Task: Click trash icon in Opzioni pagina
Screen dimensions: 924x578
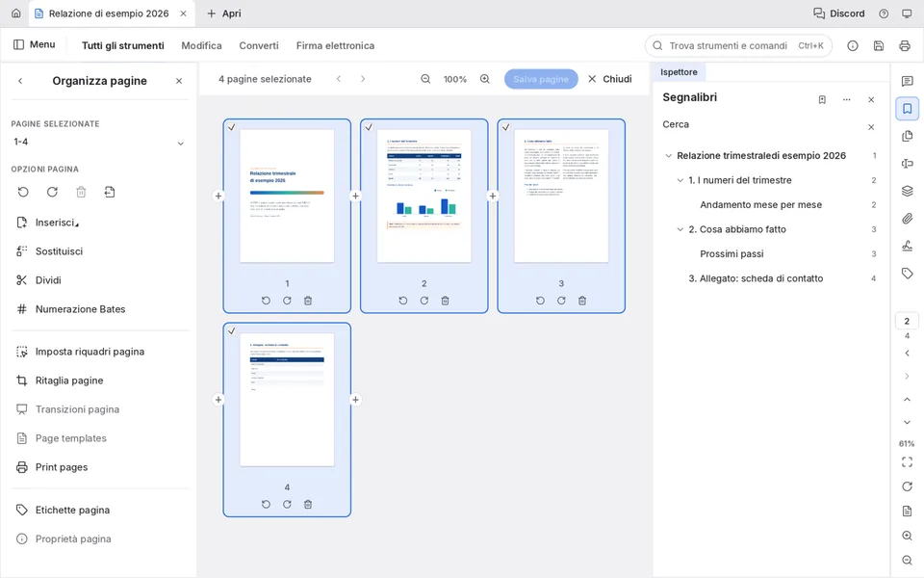Action: pyautogui.click(x=81, y=192)
